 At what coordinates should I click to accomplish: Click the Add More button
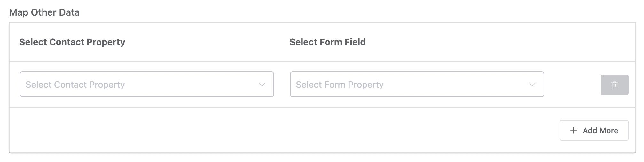coord(594,130)
